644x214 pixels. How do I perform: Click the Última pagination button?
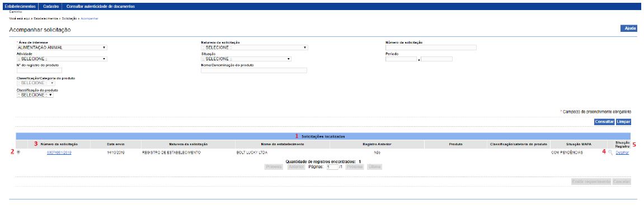374,167
